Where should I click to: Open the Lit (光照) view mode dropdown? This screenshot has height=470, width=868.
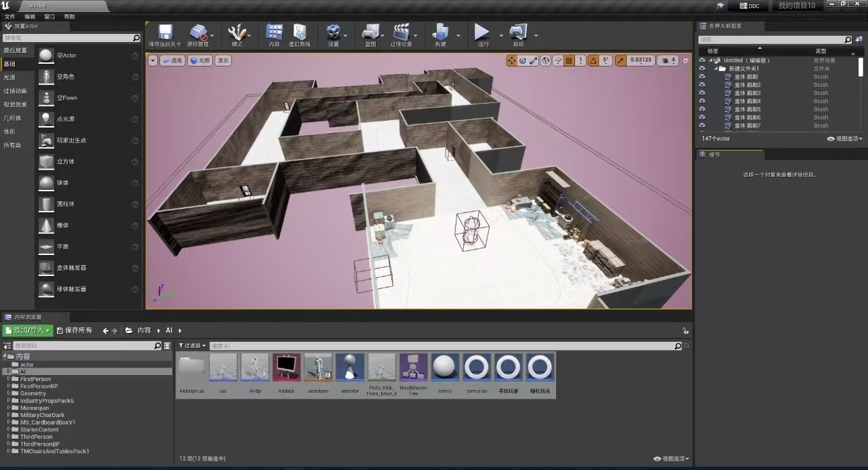click(x=200, y=60)
